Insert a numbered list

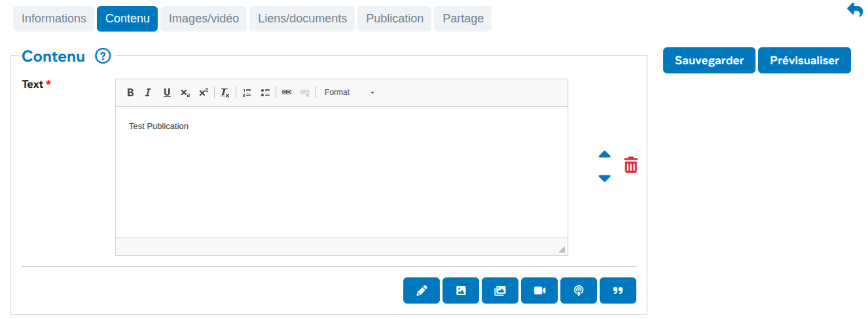247,93
